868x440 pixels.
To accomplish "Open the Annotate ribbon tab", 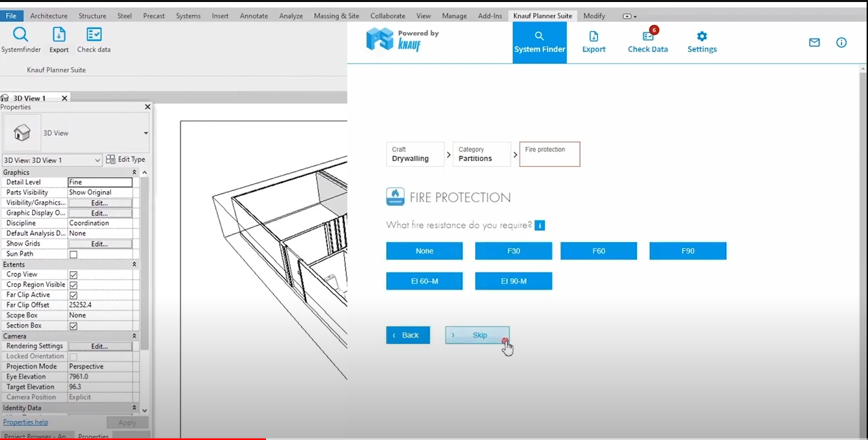I will 254,16.
